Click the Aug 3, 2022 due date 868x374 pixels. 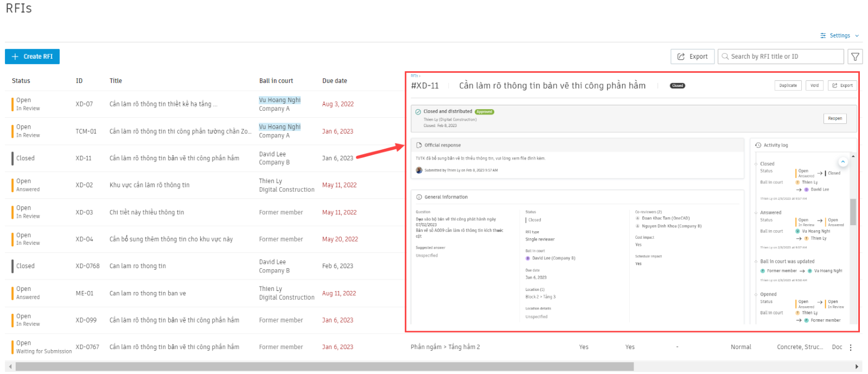[338, 104]
